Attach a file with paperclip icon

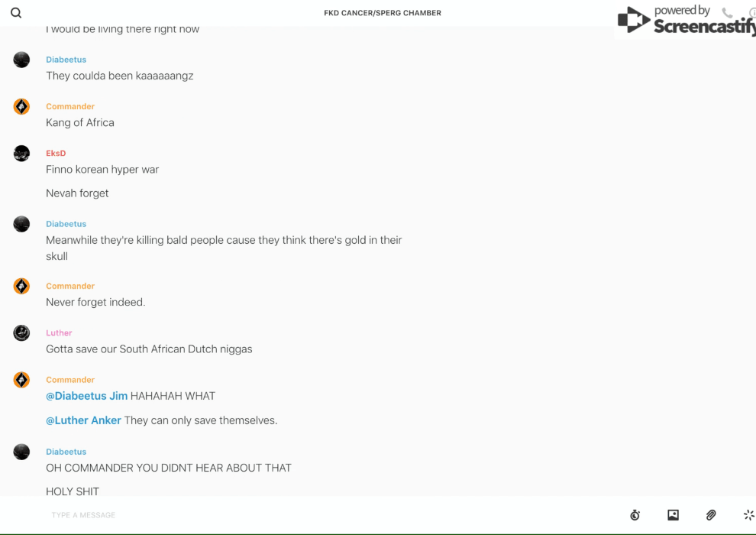[711, 515]
